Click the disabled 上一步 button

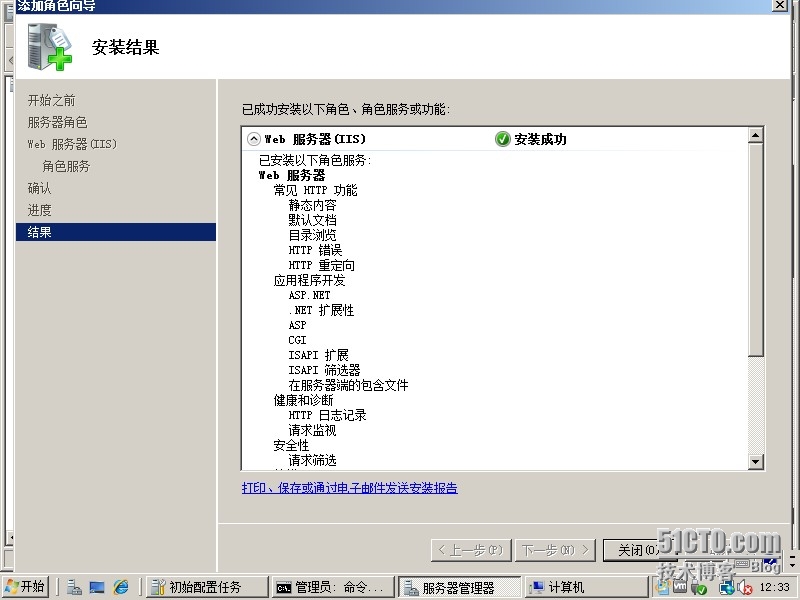click(470, 550)
